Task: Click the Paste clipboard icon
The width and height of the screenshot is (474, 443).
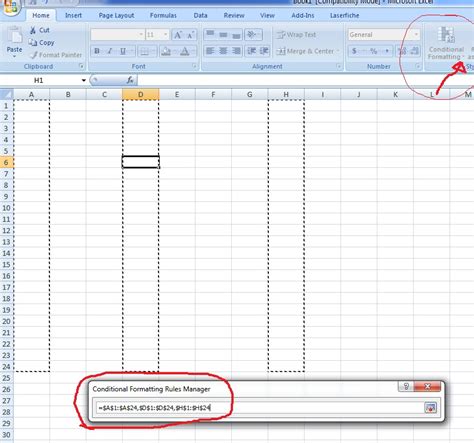Action: pyautogui.click(x=14, y=35)
